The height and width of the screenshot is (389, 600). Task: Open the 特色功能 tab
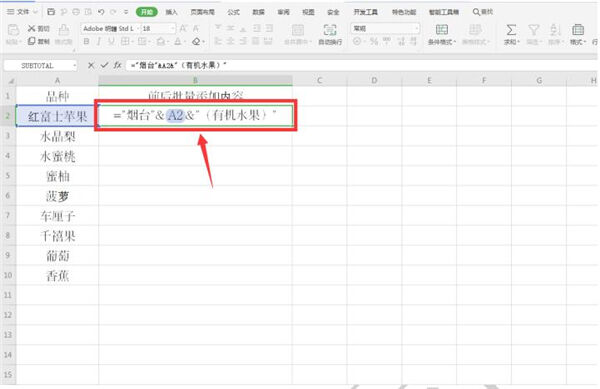(403, 12)
